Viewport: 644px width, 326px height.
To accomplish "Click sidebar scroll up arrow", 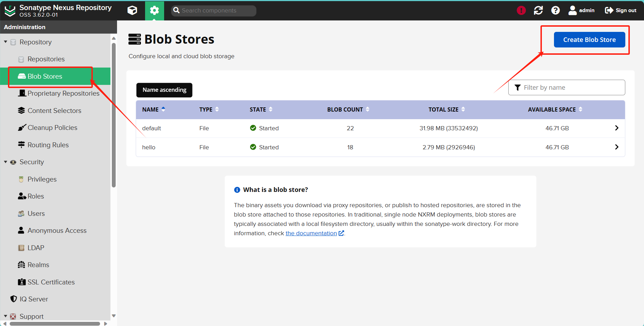I will click(114, 38).
